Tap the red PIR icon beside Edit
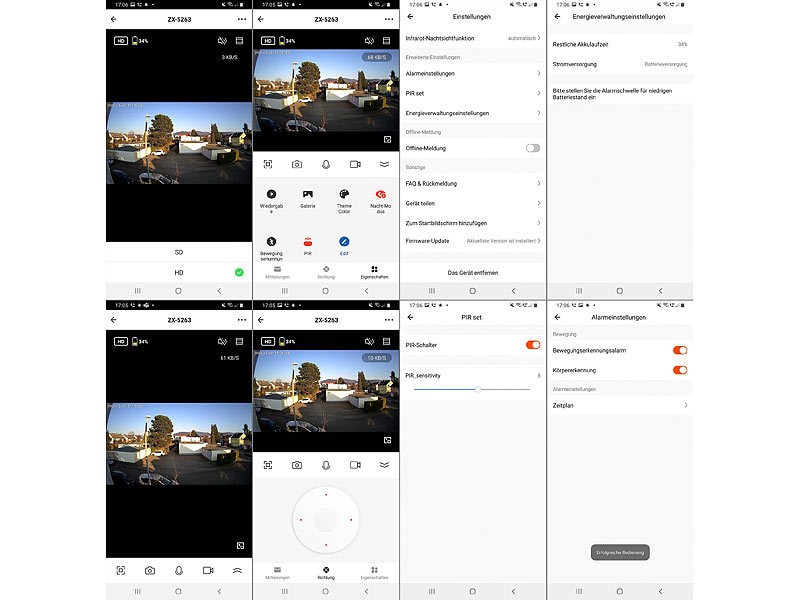 307,242
